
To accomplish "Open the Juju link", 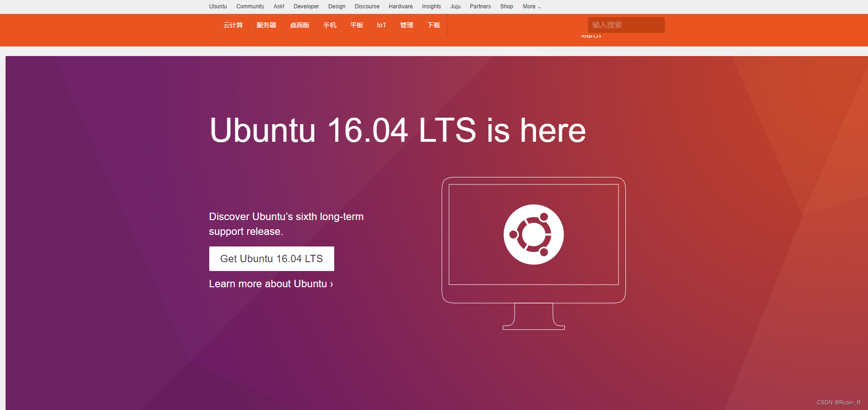I will [456, 6].
